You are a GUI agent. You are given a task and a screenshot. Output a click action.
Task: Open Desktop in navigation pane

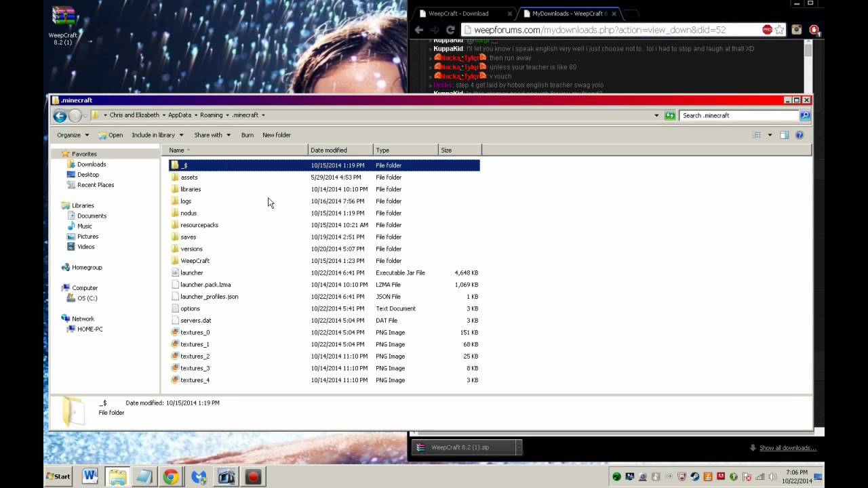(x=87, y=175)
